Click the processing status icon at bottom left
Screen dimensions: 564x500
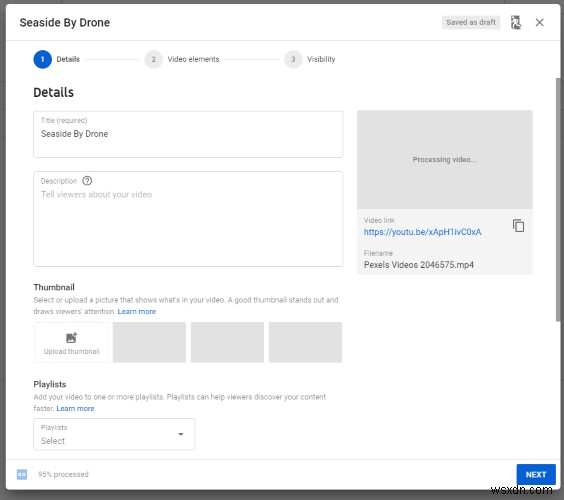[x=22, y=474]
